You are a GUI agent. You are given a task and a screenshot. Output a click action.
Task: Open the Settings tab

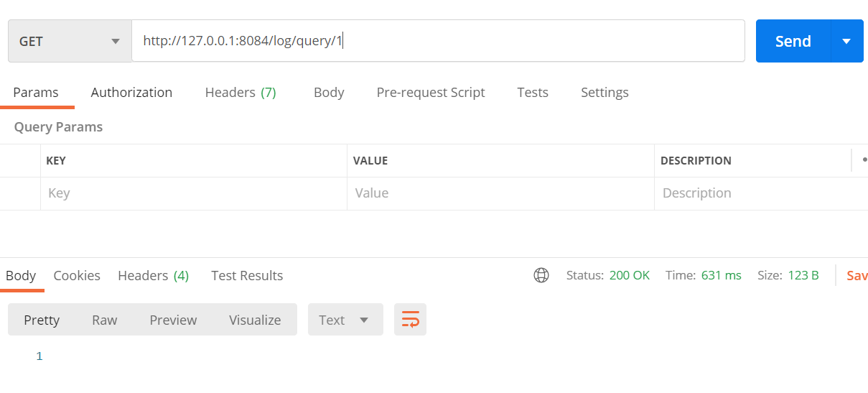[x=605, y=92]
